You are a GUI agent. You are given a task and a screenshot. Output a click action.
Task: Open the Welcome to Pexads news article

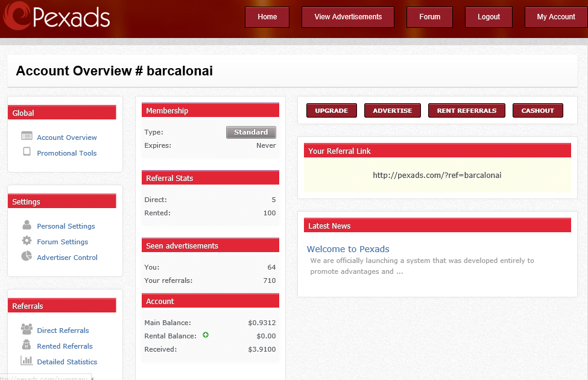[x=348, y=249]
